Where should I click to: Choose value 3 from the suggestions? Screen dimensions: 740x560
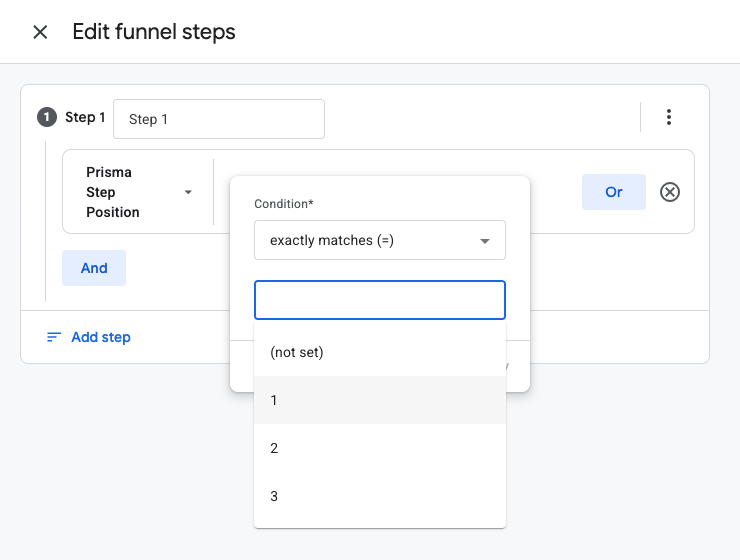tap(380, 496)
